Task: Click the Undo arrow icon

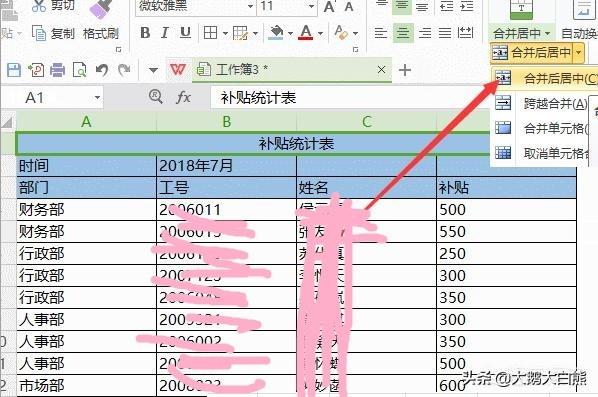Action: point(102,70)
